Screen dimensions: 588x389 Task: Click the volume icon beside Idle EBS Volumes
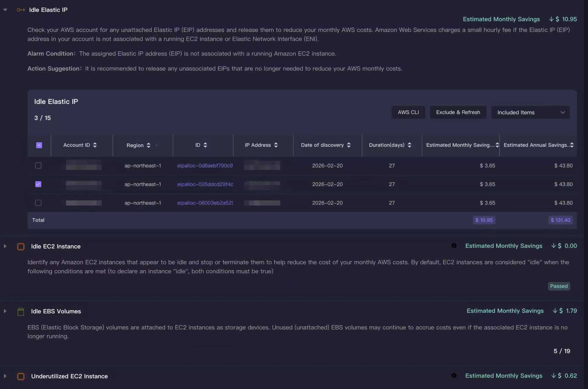click(21, 311)
